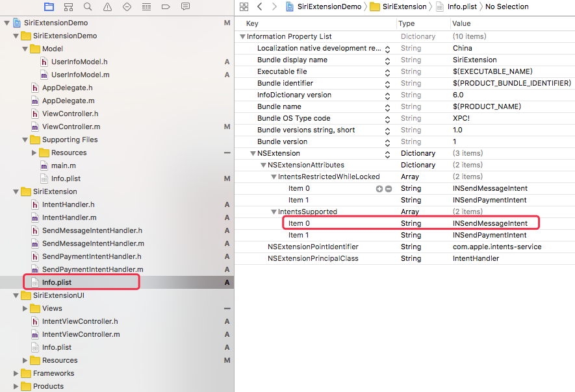
Task: Click the Value column header
Action: click(x=461, y=23)
